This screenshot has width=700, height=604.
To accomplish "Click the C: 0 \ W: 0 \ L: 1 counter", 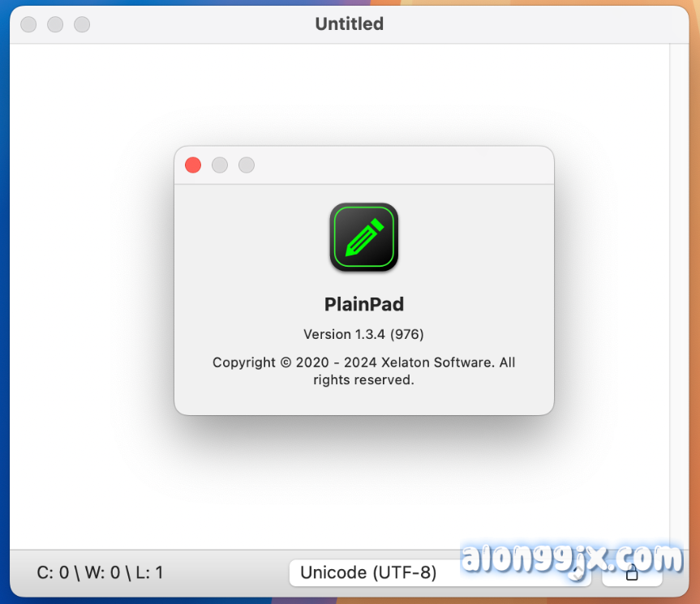I will [x=100, y=572].
